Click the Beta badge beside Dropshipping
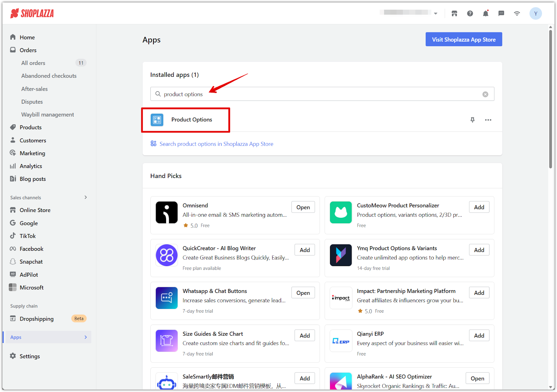Viewport: 557px width, 392px height. click(x=79, y=319)
